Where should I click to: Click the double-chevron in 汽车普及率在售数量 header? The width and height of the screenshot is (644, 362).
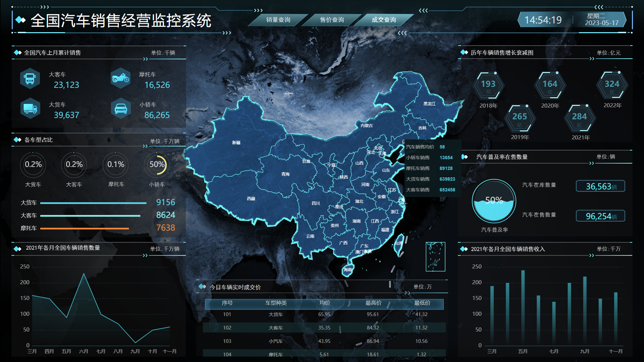[x=592, y=163]
